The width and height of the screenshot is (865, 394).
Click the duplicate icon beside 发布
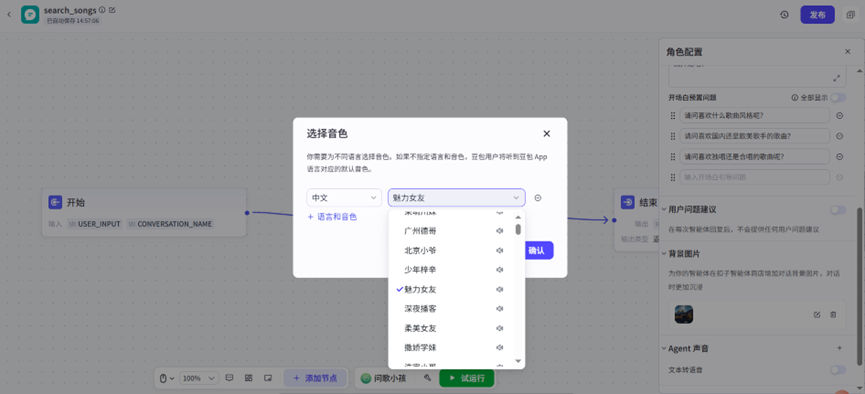click(x=850, y=15)
